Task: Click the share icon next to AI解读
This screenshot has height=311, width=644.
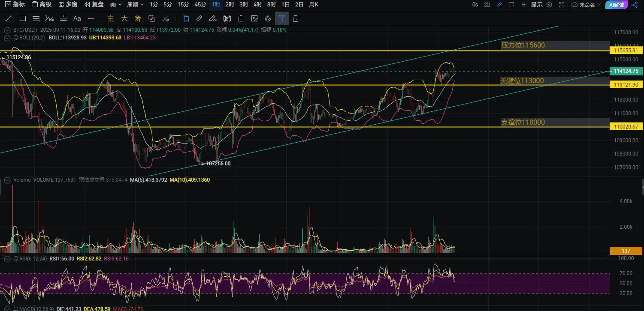Action: pos(635,5)
